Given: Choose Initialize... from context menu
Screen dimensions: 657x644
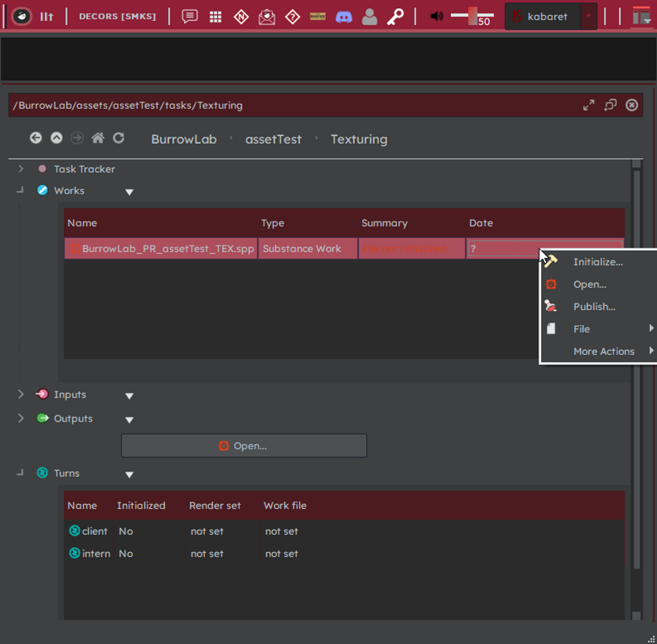Looking at the screenshot, I should pyautogui.click(x=598, y=262).
